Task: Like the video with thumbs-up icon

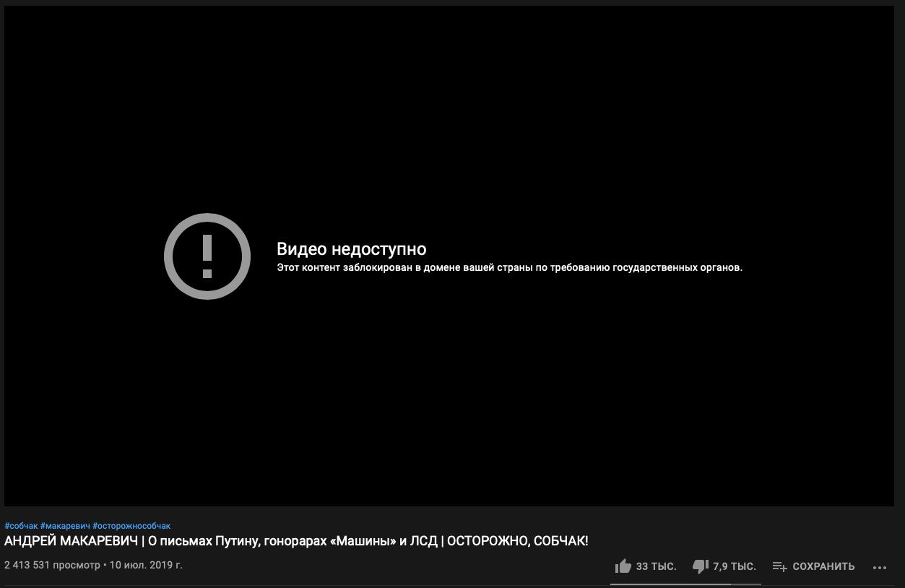Action: point(623,566)
